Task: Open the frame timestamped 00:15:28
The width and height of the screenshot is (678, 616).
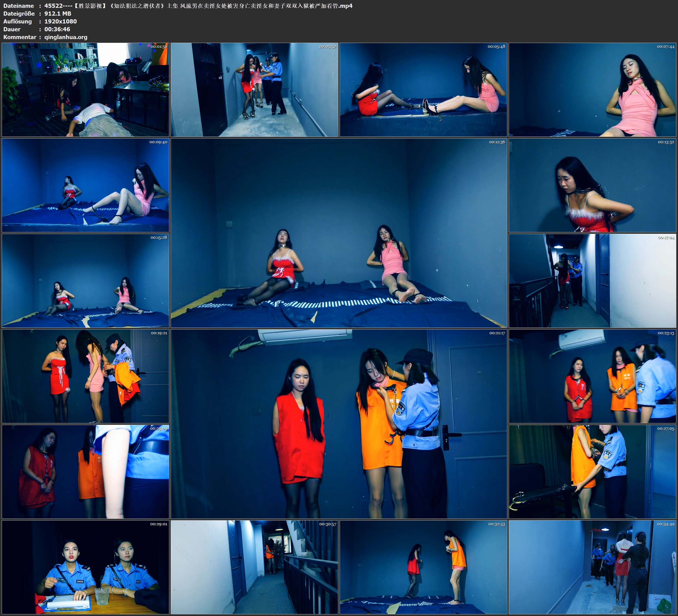Action: point(85,280)
